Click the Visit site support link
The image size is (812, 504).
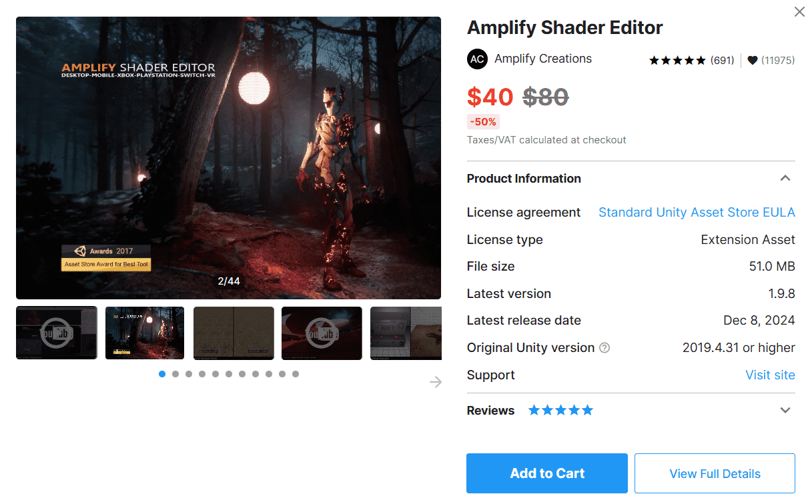(770, 375)
